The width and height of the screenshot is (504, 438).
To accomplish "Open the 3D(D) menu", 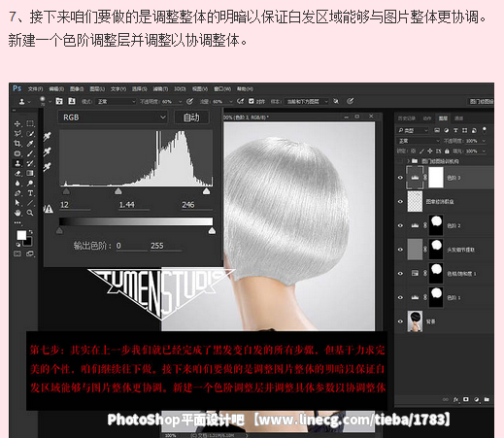I will 180,88.
